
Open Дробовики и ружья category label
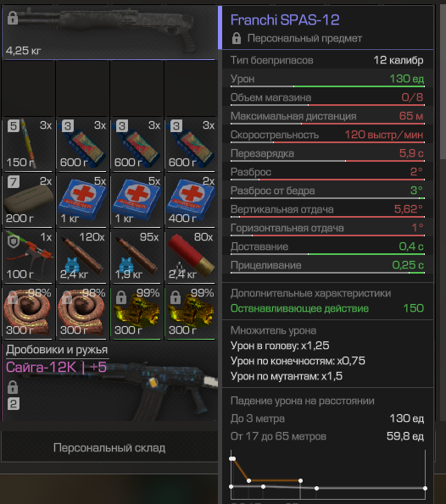(57, 350)
